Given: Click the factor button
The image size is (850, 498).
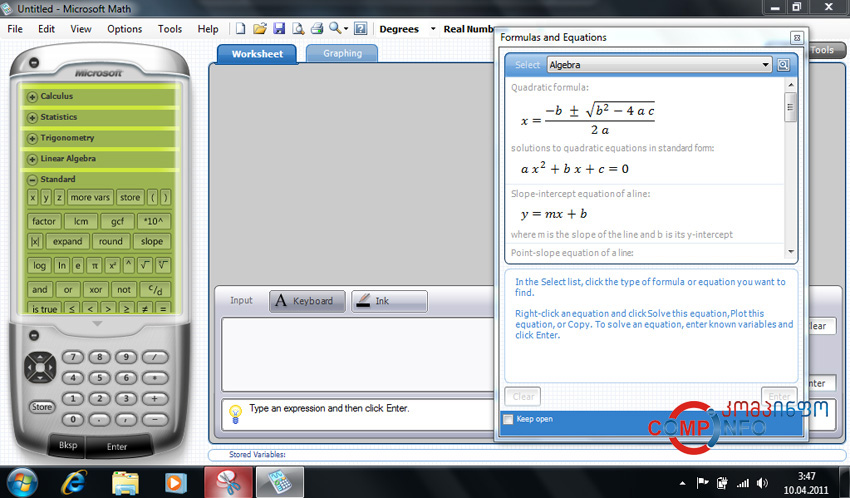Looking at the screenshot, I should click(43, 221).
